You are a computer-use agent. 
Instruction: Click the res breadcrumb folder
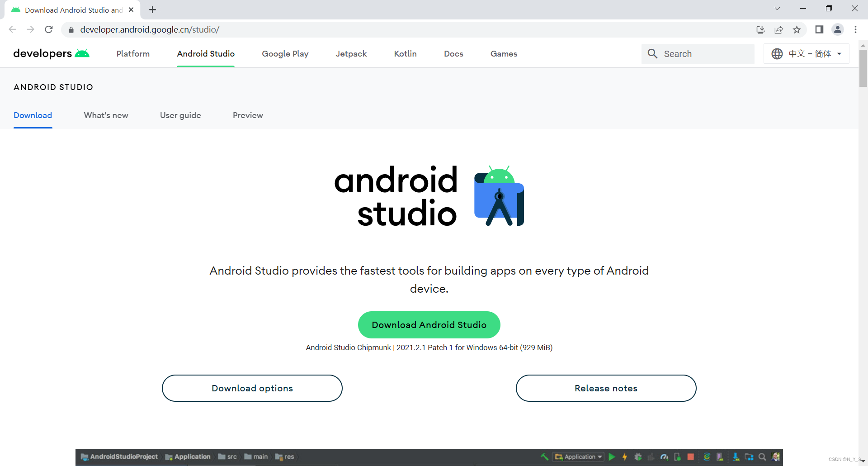pos(285,457)
